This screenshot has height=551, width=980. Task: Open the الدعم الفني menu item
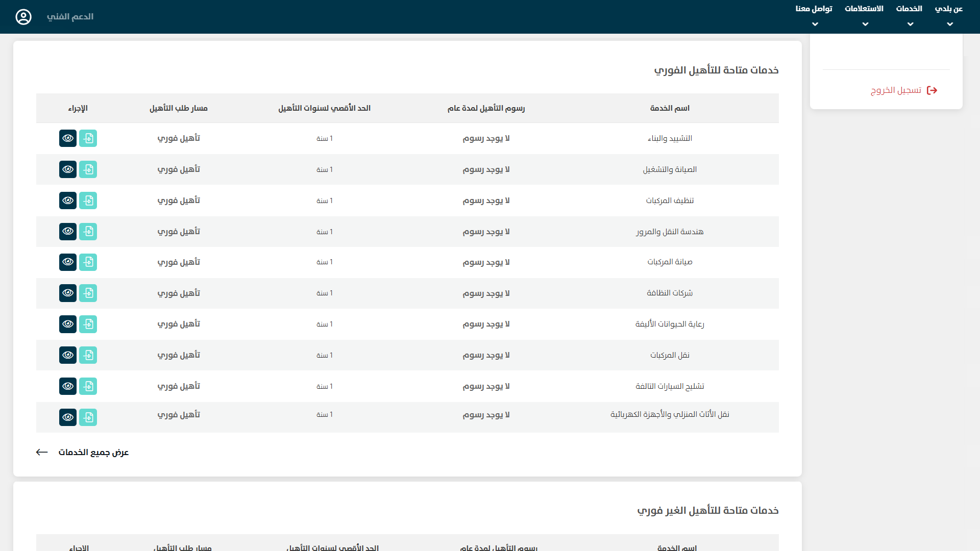pos(70,17)
